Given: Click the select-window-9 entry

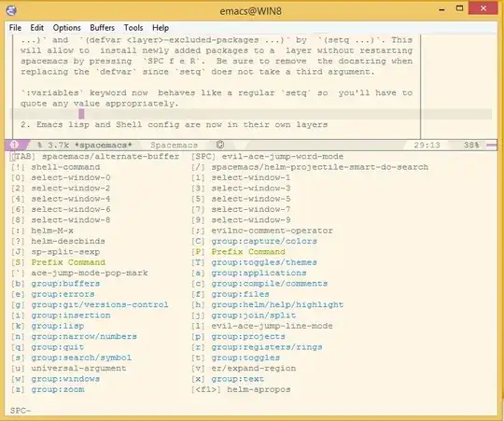Looking at the screenshot, I should 251,220.
